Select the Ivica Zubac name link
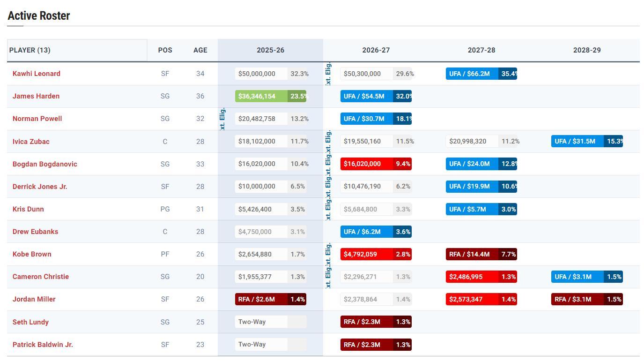Screen dimensions: 644x362 (31, 142)
